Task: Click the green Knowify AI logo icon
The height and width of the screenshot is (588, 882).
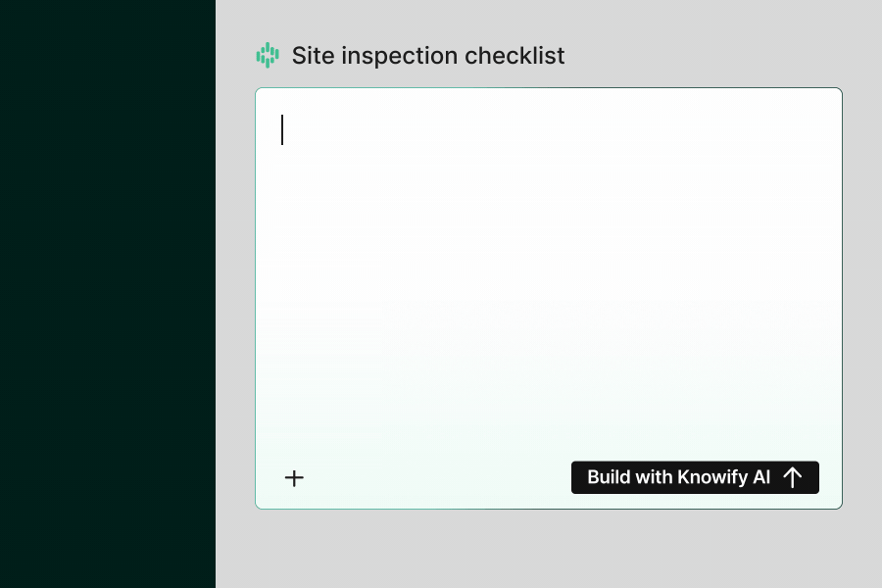Action: coord(268,55)
